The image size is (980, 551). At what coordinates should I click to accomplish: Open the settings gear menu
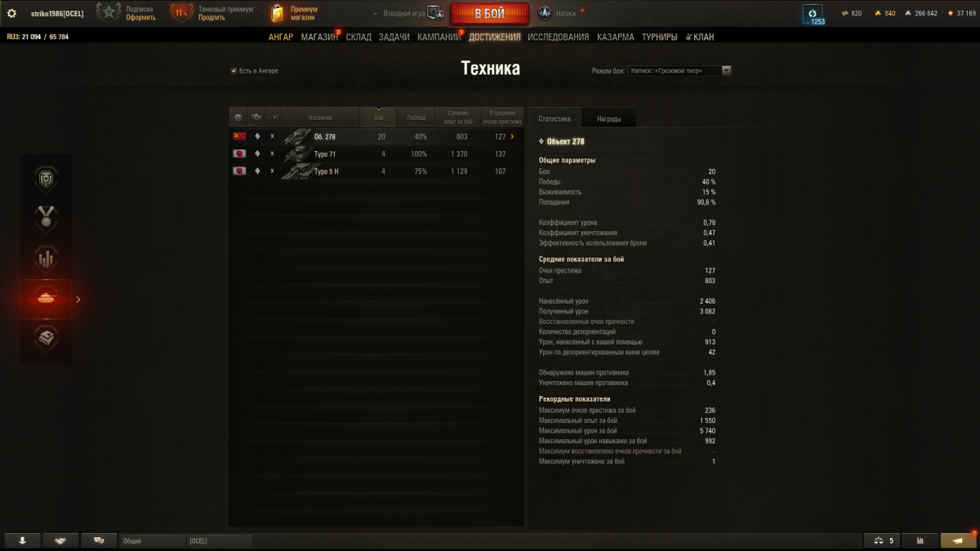click(11, 13)
